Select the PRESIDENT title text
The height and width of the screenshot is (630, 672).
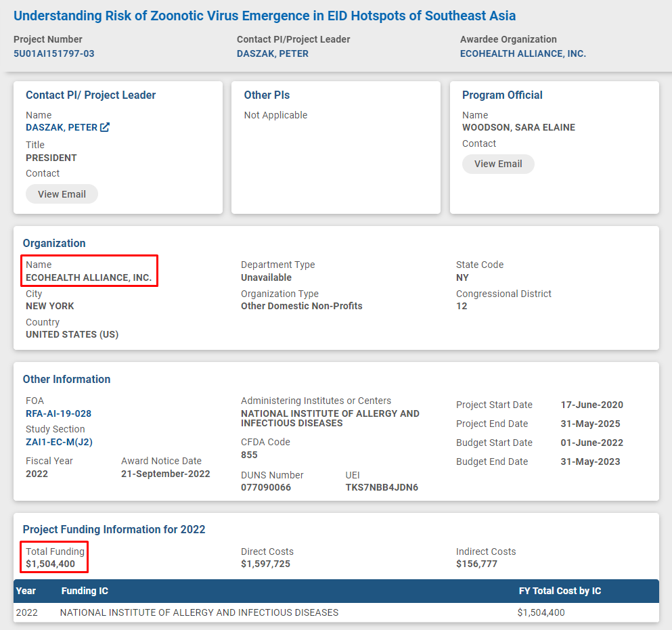point(51,158)
